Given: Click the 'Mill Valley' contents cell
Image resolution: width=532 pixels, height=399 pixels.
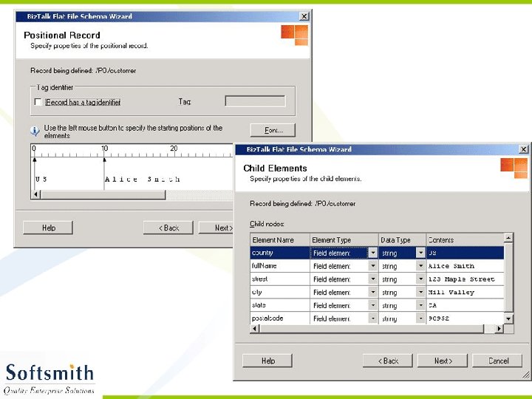Looking at the screenshot, I should tap(465, 292).
